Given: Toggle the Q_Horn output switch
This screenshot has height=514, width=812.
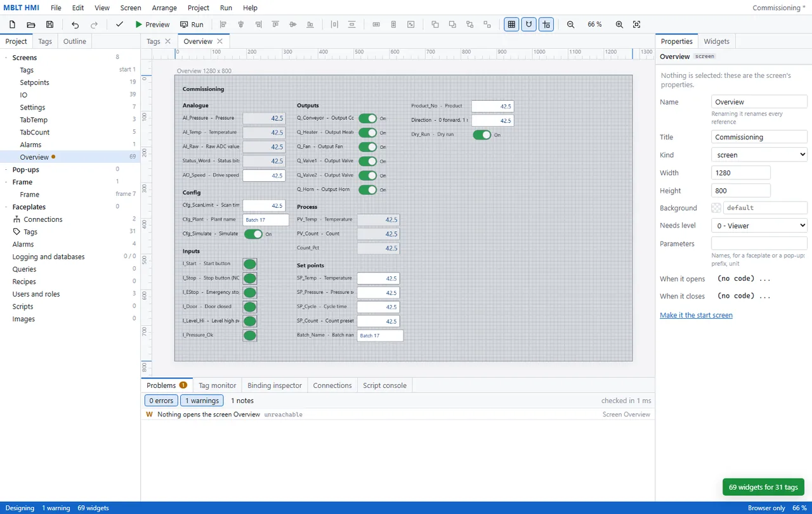Looking at the screenshot, I should [368, 190].
